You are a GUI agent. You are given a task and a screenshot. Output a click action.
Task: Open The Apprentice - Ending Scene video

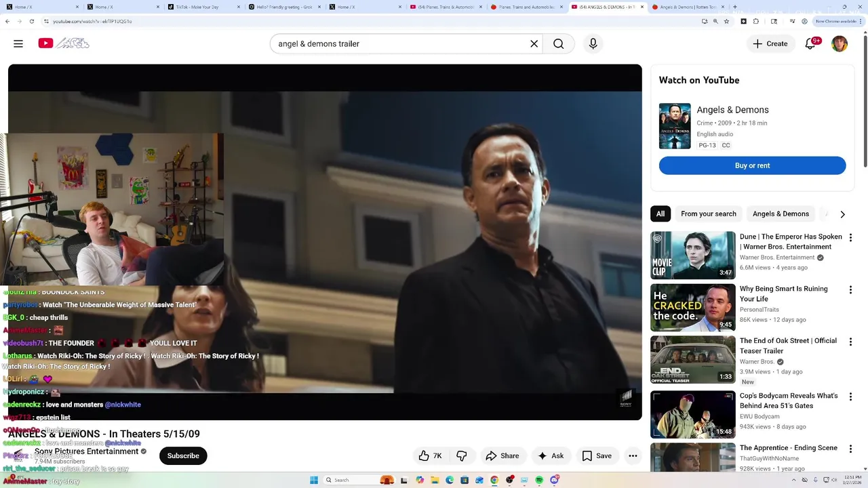(789, 447)
